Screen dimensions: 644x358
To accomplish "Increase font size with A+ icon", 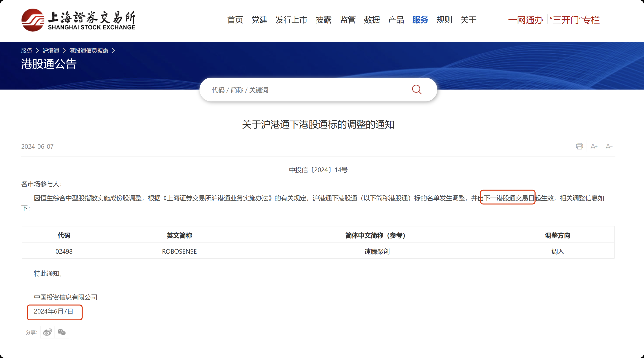I will (x=594, y=147).
